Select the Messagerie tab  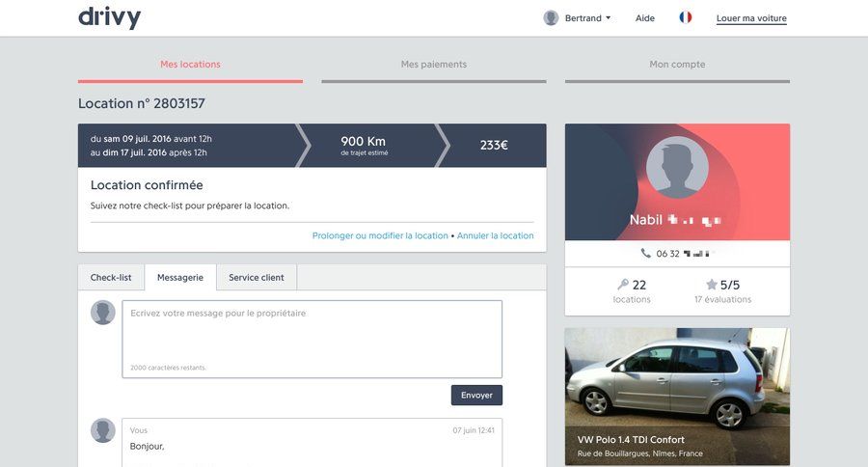[x=180, y=277]
